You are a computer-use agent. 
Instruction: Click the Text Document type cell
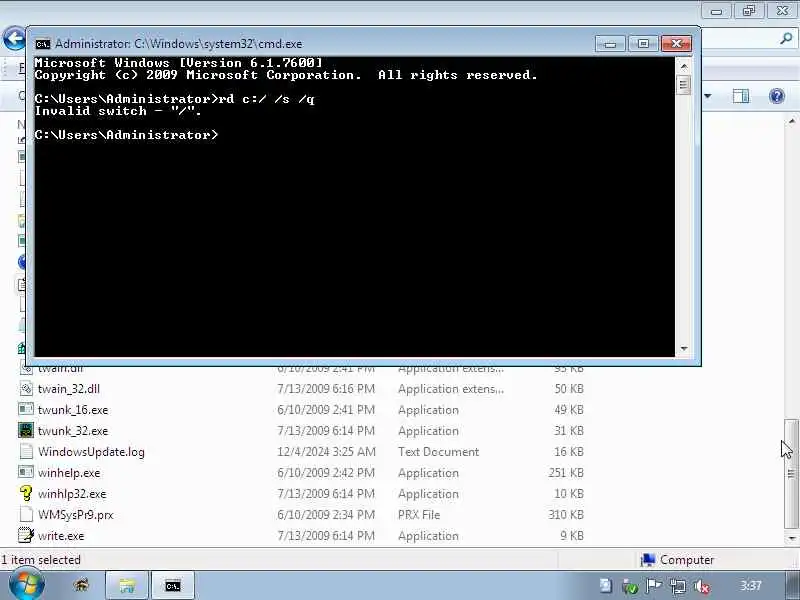pos(438,452)
